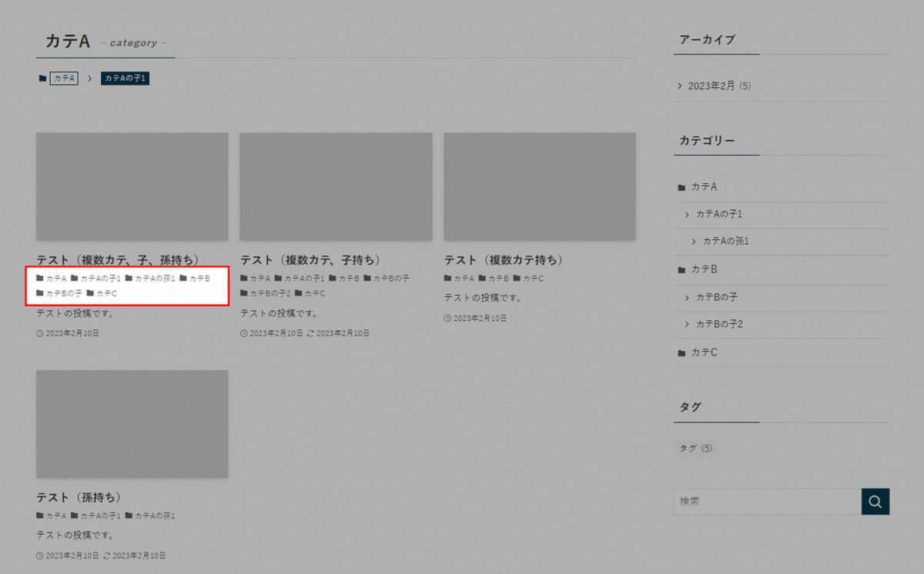The image size is (924, 574).
Task: Click clock icon under テスト（複数カテ持ち） post
Action: 448,319
